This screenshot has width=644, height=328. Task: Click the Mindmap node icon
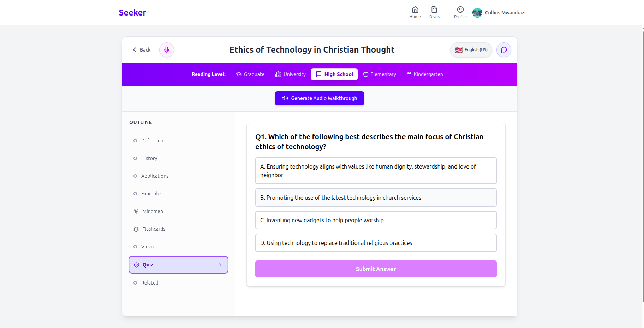136,211
